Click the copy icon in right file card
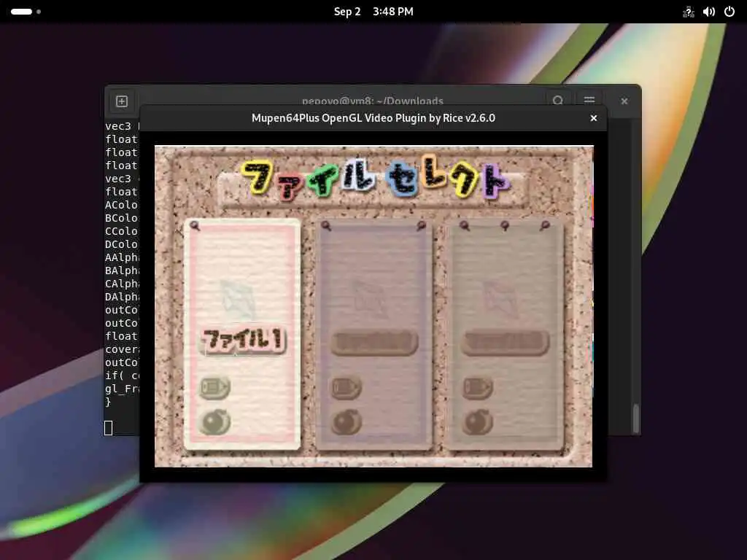The image size is (747, 560). (x=477, y=387)
